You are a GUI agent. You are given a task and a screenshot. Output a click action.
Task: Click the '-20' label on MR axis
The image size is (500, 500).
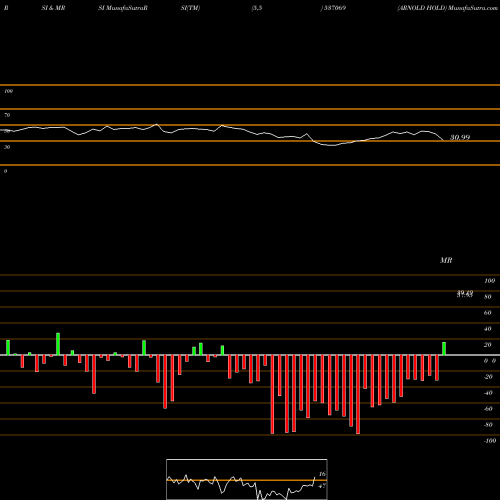pyautogui.click(x=488, y=377)
